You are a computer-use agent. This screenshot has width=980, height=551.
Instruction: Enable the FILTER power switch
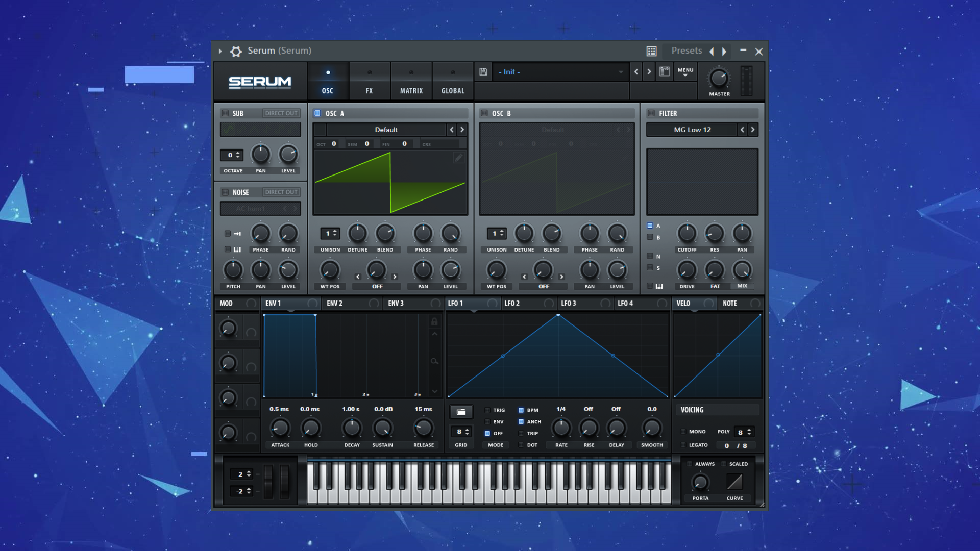[x=651, y=113]
